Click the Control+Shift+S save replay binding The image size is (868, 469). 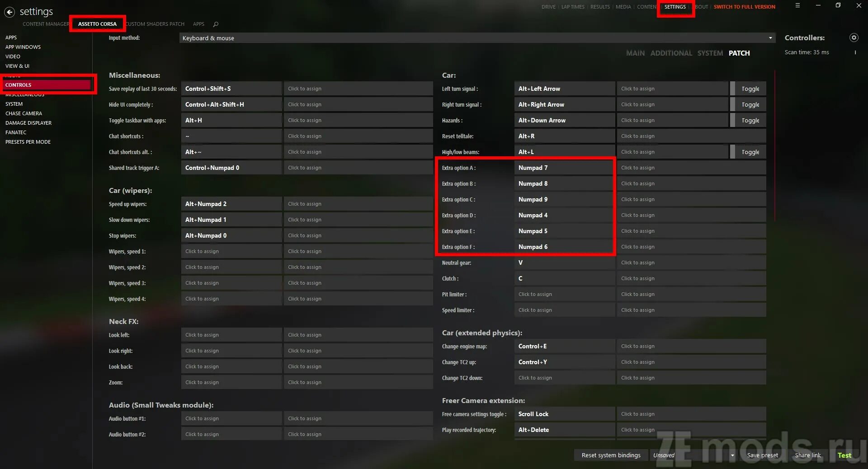[231, 89]
